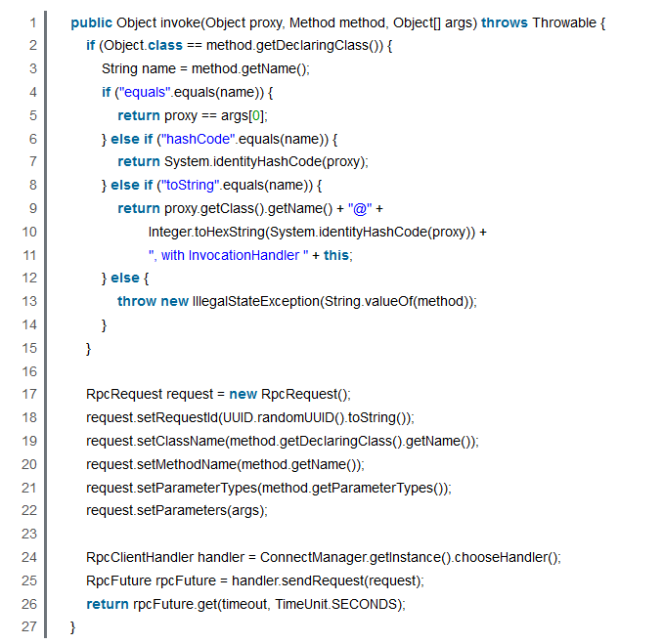This screenshot has height=644, width=664.
Task: Click "} else {" on line 12
Action: click(x=125, y=278)
